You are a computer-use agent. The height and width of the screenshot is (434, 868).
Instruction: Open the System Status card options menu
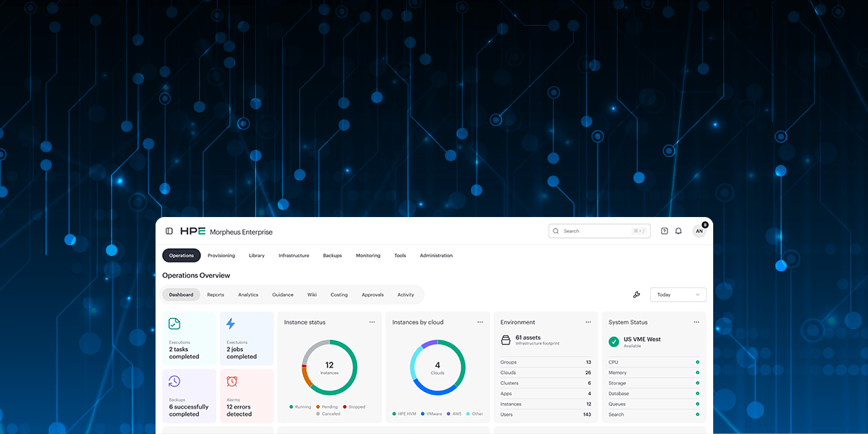pos(697,322)
